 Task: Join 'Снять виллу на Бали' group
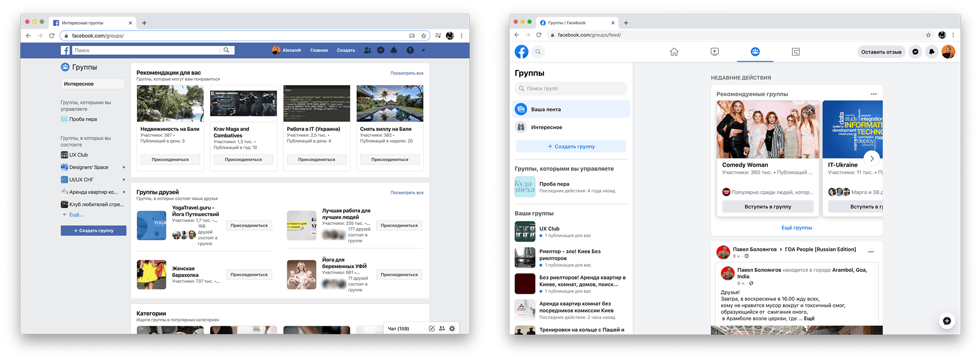(x=390, y=159)
